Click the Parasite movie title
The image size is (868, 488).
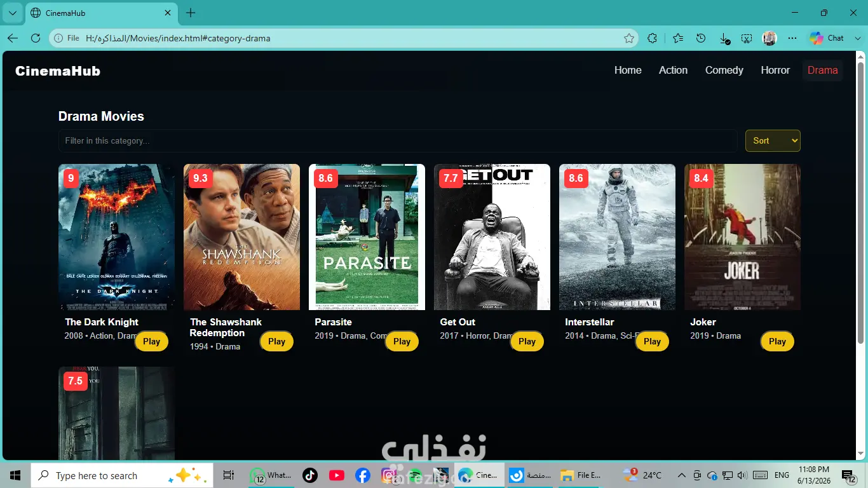(x=333, y=322)
